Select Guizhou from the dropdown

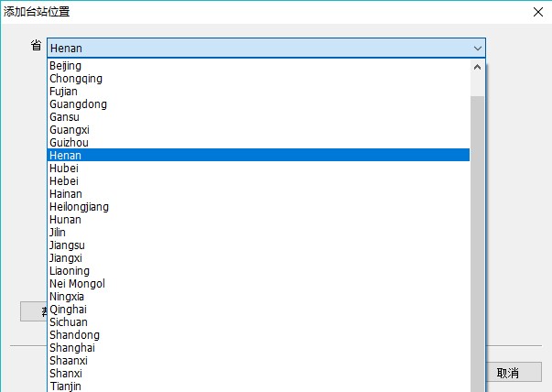69,143
